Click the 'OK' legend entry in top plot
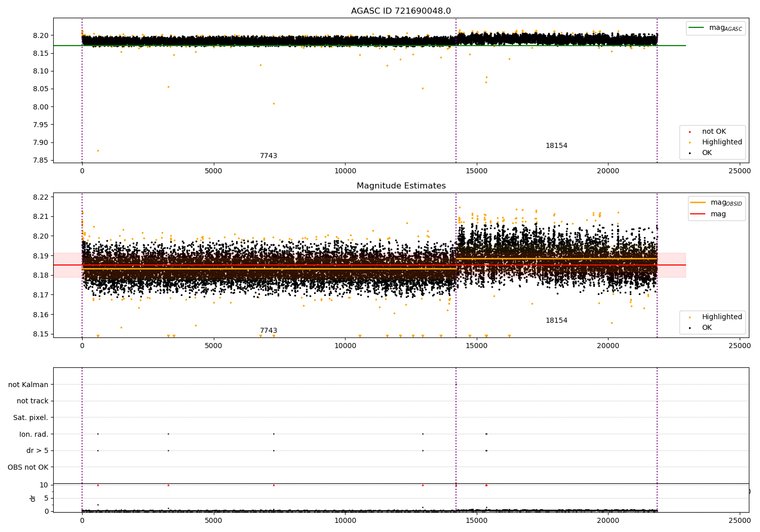 pyautogui.click(x=706, y=153)
